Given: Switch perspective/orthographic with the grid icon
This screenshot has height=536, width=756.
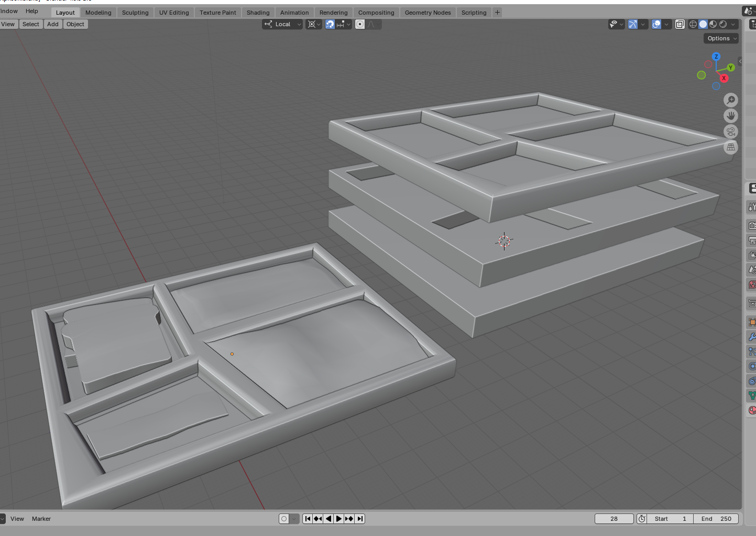Looking at the screenshot, I should [x=731, y=147].
